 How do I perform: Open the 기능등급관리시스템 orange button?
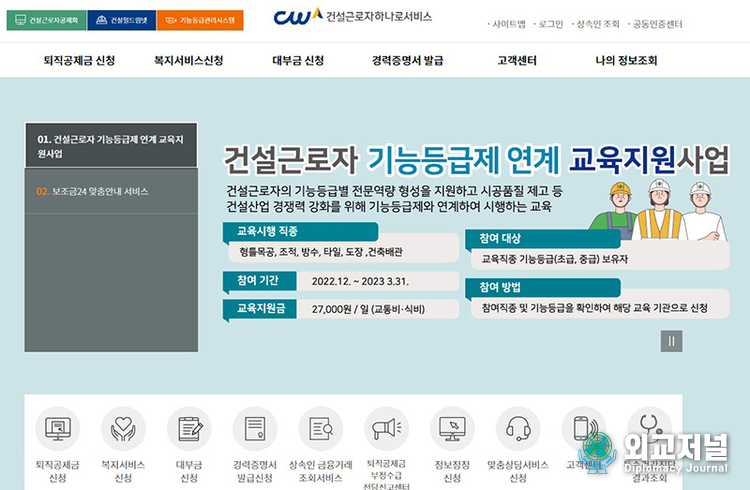[x=200, y=20]
